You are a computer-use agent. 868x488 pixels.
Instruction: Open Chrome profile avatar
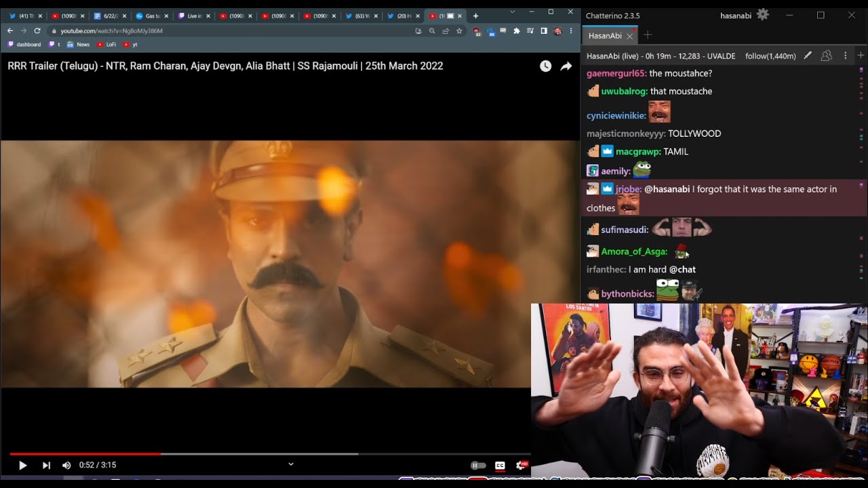point(557,30)
